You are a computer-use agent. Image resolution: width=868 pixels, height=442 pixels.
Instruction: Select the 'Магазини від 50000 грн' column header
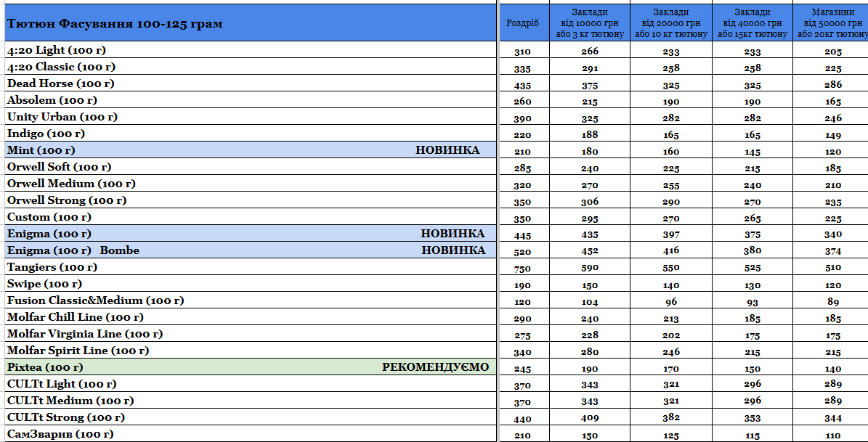[831, 22]
